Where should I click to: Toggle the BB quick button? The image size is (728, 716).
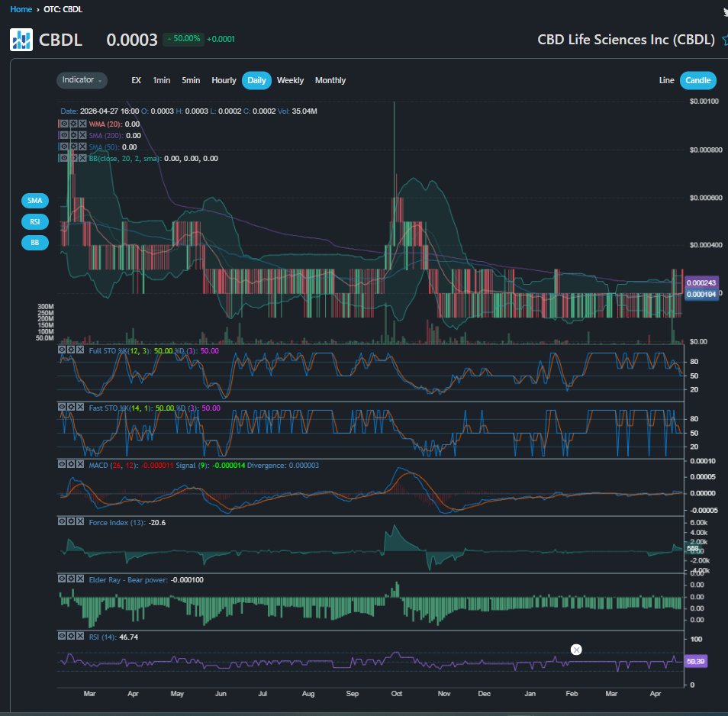[x=35, y=243]
